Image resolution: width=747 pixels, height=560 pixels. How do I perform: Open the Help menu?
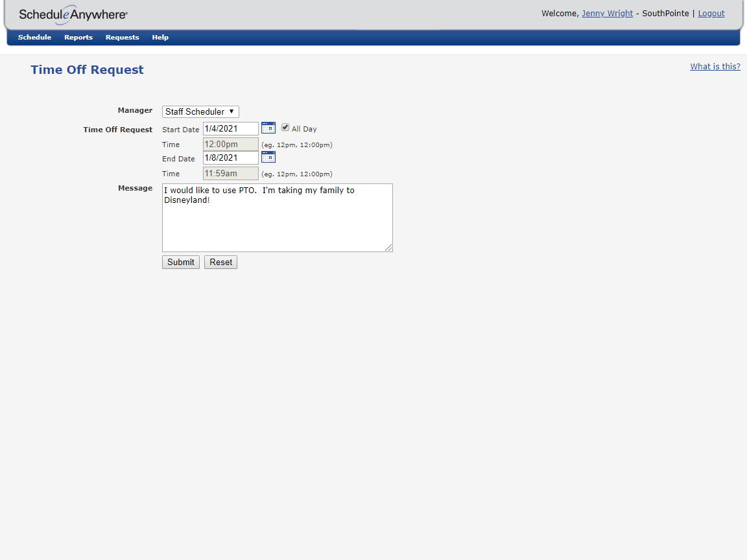pyautogui.click(x=160, y=37)
